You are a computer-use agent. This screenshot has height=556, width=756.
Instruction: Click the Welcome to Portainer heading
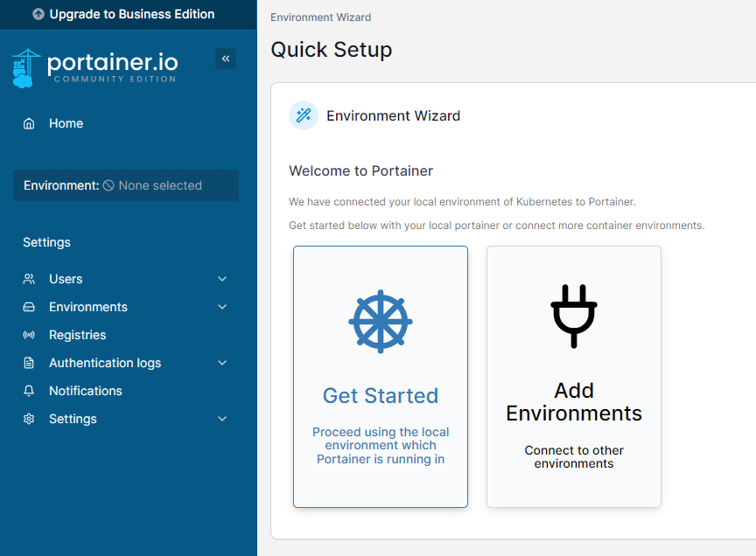pos(360,171)
